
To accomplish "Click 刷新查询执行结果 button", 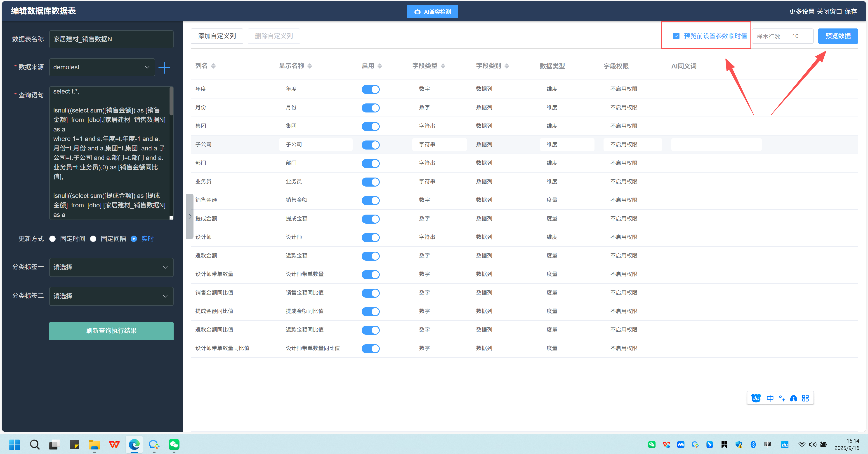I will [x=111, y=331].
